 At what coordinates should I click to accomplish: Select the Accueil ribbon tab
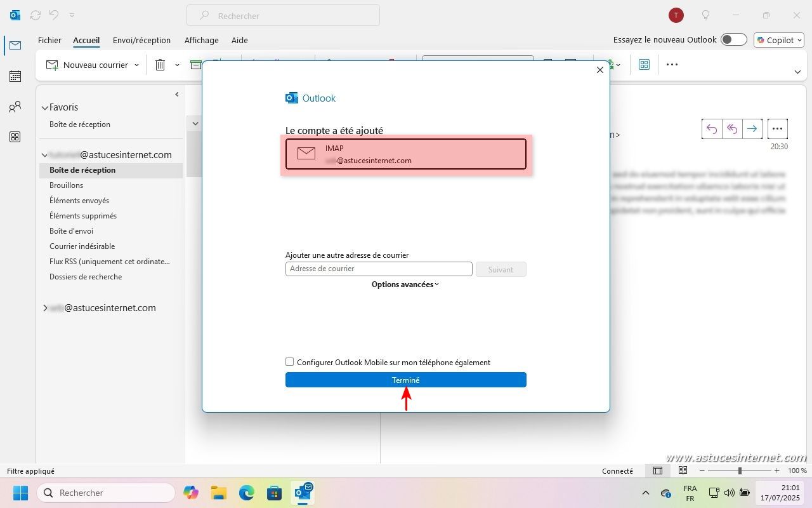[86, 40]
